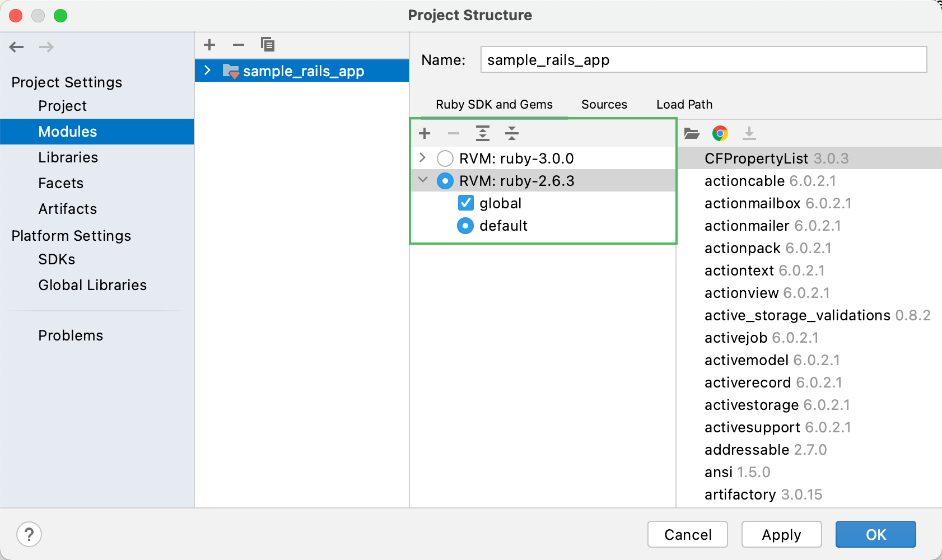Image resolution: width=942 pixels, height=560 pixels.
Task: Add a new module with plus icon
Action: coord(209,45)
